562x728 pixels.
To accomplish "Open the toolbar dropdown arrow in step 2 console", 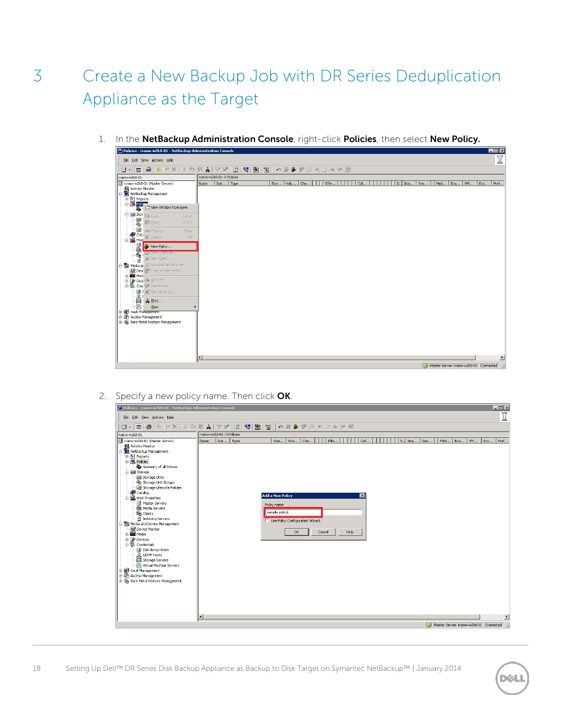I will coord(130,427).
